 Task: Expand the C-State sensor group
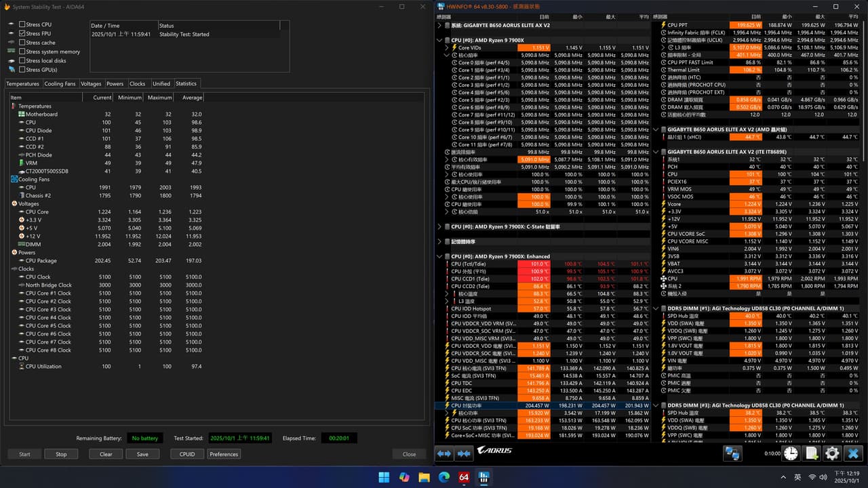coord(439,226)
